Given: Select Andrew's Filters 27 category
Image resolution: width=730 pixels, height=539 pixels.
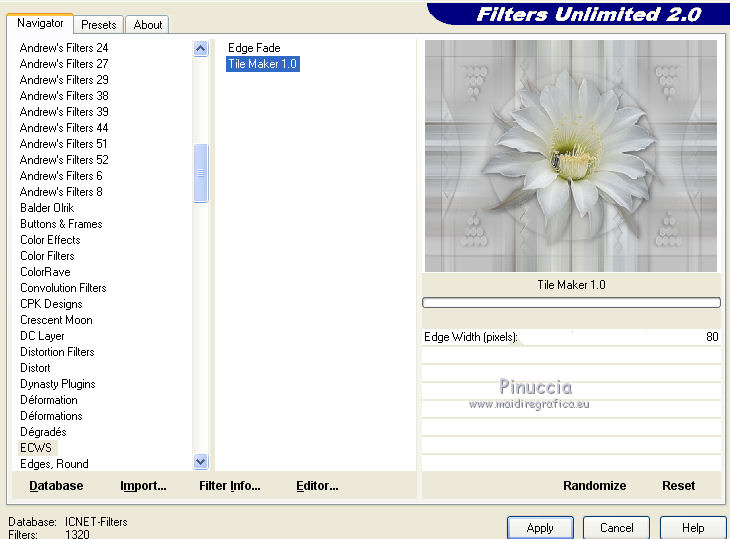Looking at the screenshot, I should click(64, 64).
